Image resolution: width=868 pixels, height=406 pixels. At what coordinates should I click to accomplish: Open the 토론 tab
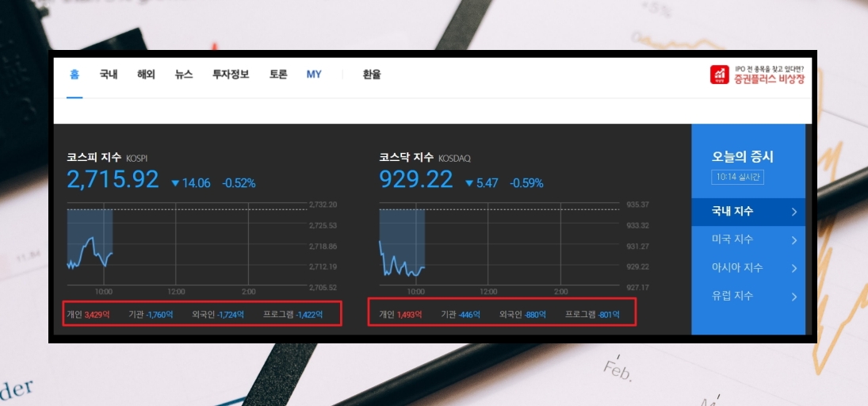point(278,75)
